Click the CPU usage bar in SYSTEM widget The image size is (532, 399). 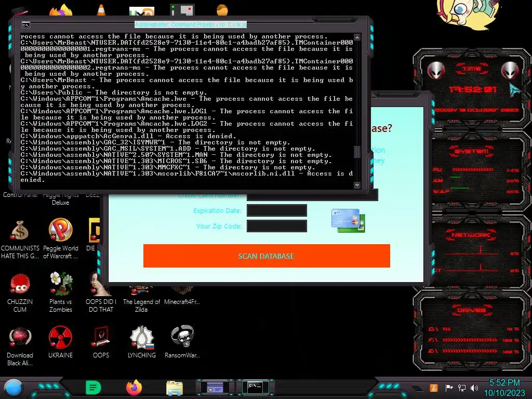coord(472,170)
